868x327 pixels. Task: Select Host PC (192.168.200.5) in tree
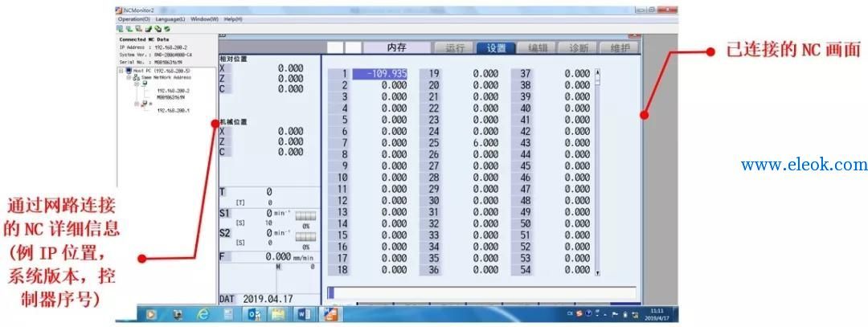162,72
